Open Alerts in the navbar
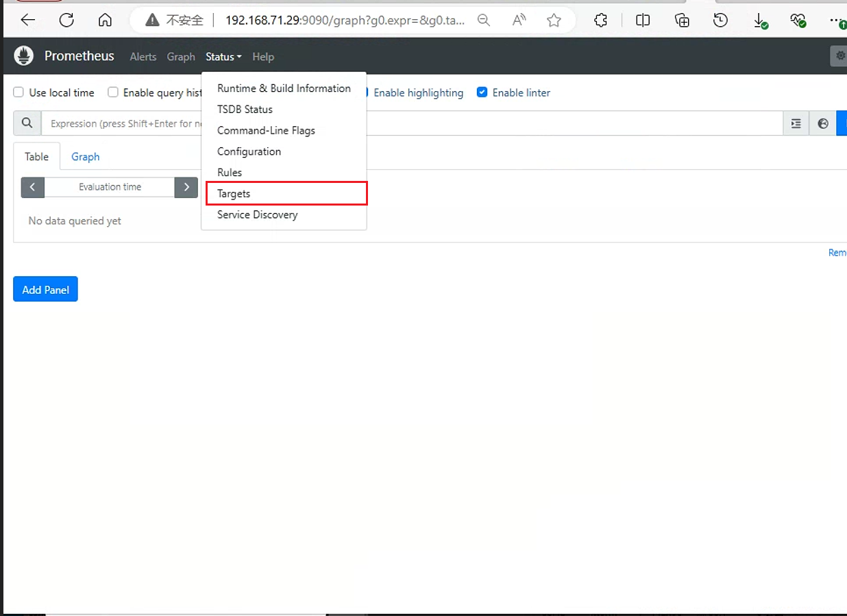The width and height of the screenshot is (847, 616). click(143, 57)
